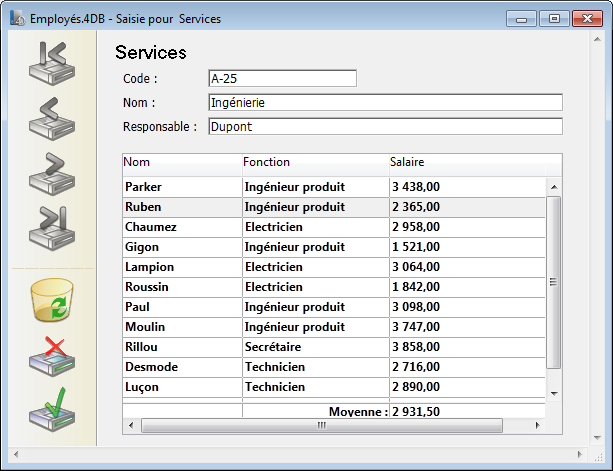Image resolution: width=613 pixels, height=471 pixels.
Task: Select the Ruben employee row
Action: pyautogui.click(x=180, y=207)
